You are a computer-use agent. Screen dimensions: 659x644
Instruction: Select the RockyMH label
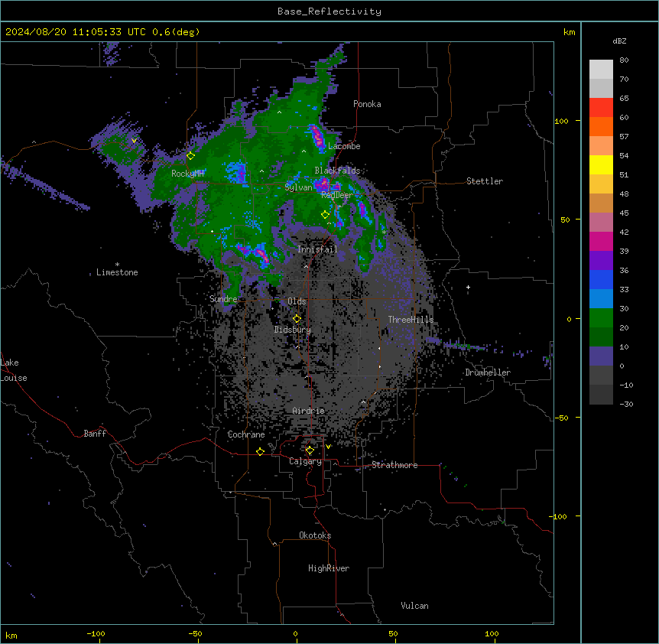coord(187,174)
